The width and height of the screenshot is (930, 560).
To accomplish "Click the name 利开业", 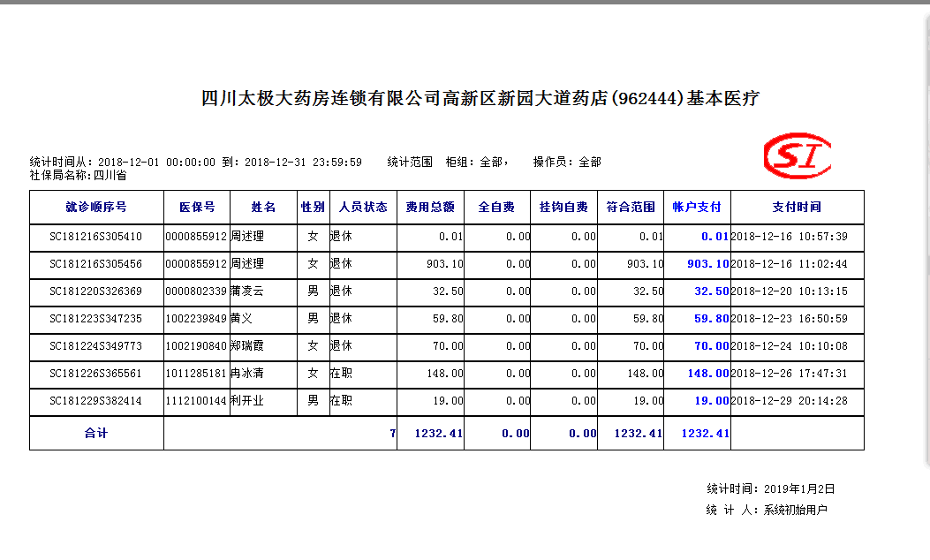I will pyautogui.click(x=247, y=400).
